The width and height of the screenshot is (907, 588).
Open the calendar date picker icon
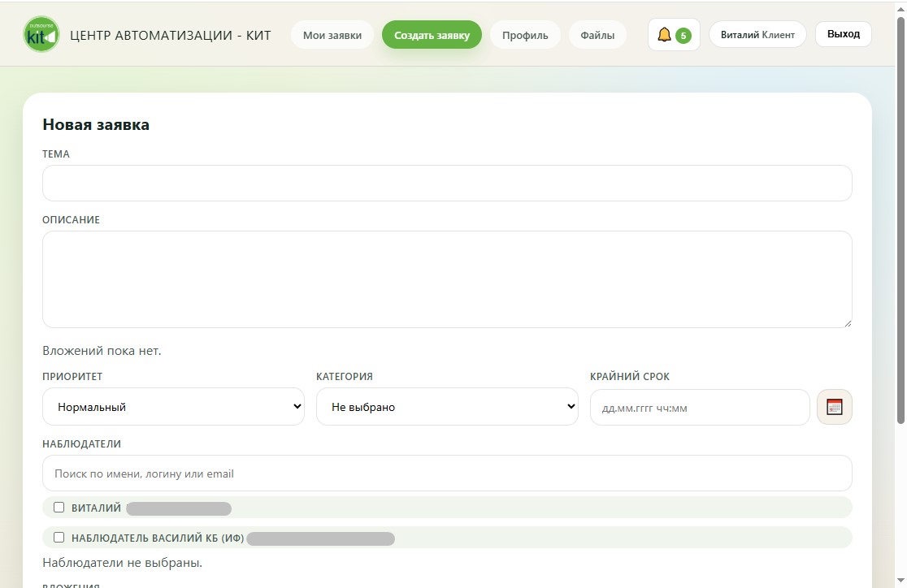[834, 407]
